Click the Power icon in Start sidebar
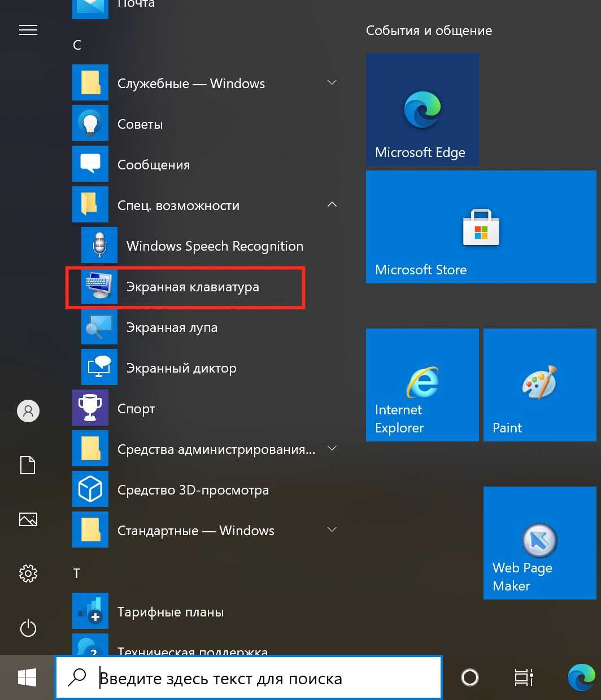This screenshot has height=700, width=601. tap(28, 628)
